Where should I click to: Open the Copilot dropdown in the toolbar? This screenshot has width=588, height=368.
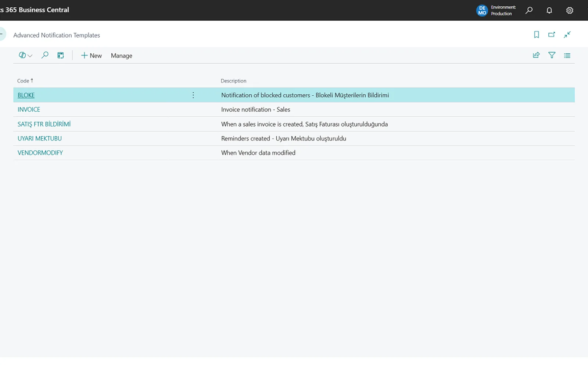click(x=25, y=55)
